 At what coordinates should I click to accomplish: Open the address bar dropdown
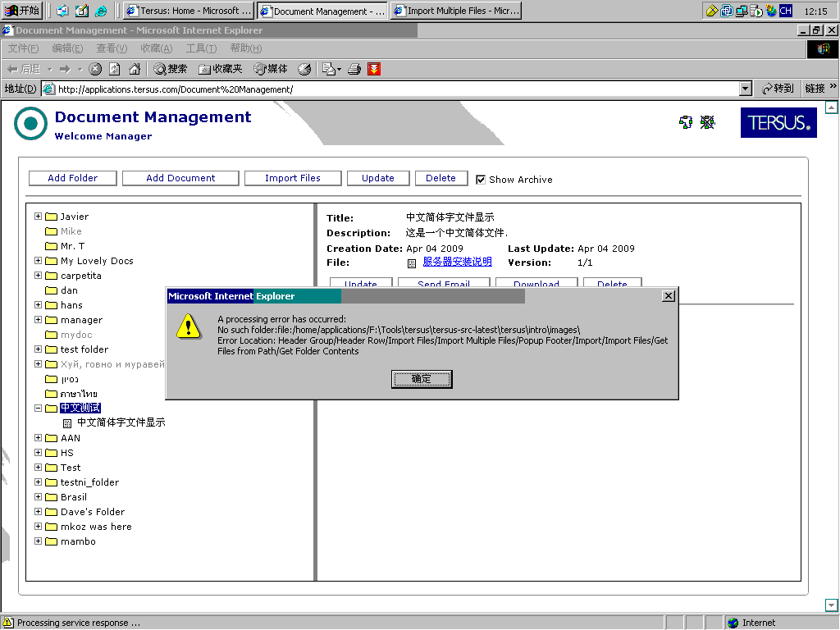745,89
